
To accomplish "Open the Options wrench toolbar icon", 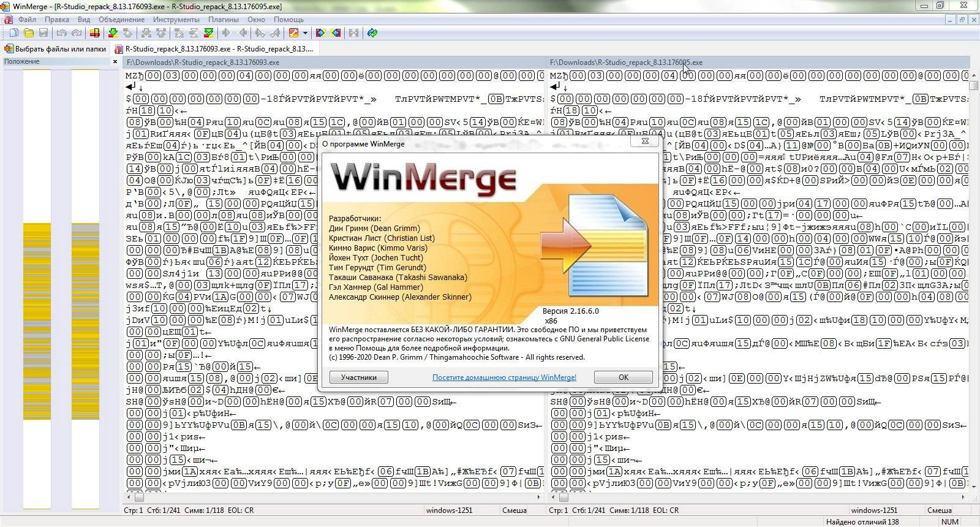I will (x=294, y=33).
